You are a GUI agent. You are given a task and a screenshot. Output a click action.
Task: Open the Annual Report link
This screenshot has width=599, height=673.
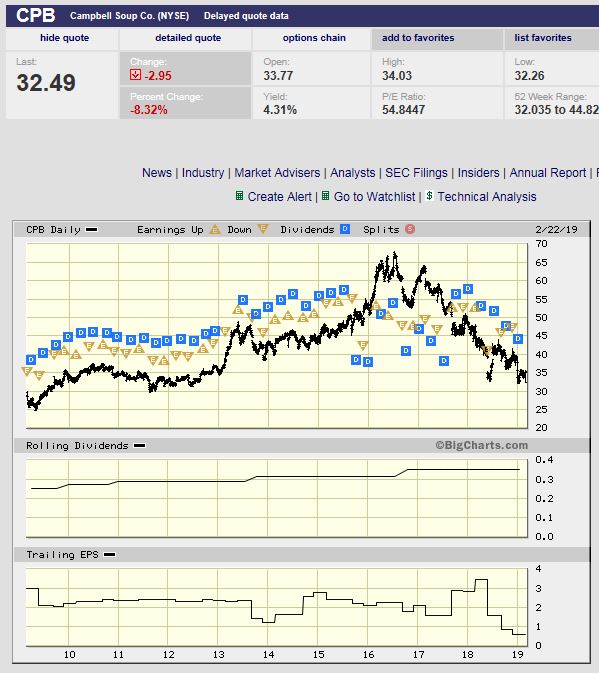pyautogui.click(x=548, y=173)
